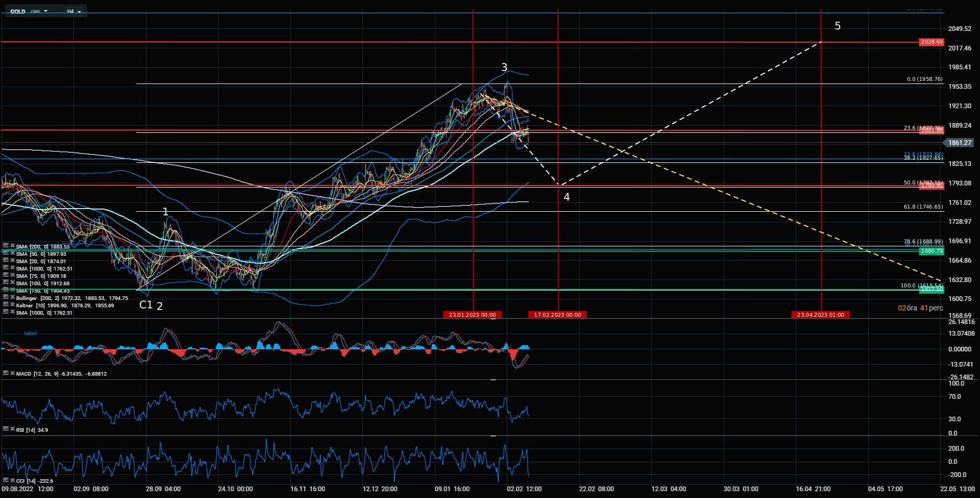Click the 1600.75 value on price axis
980x498 pixels.
tap(960, 299)
